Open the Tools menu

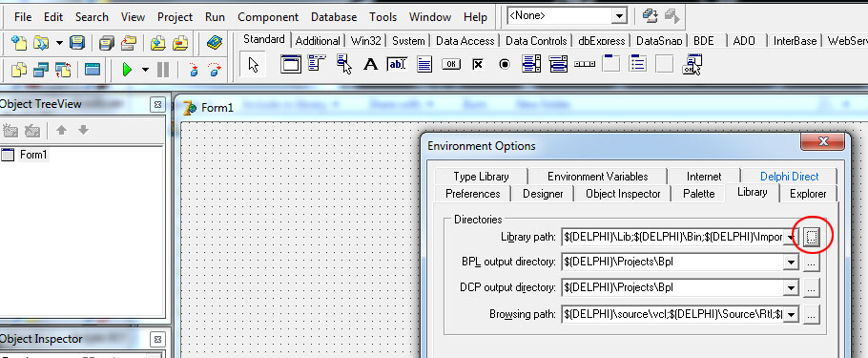383,17
